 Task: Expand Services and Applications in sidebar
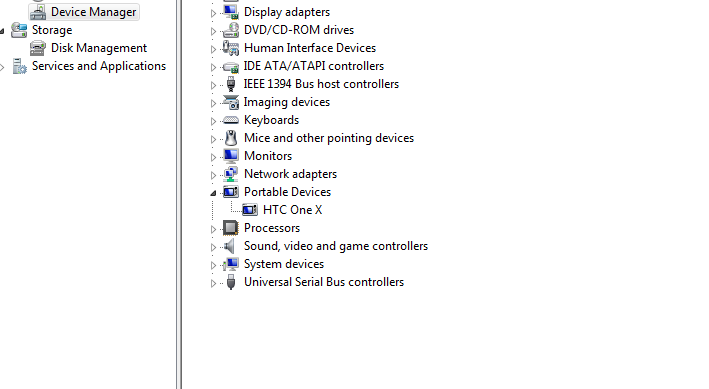pos(2,67)
